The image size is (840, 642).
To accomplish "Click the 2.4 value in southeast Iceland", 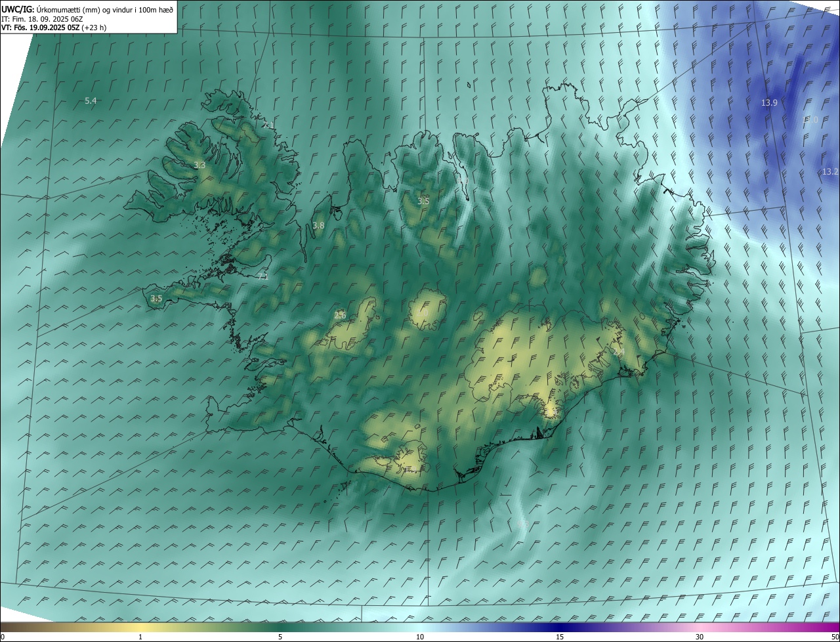I will pyautogui.click(x=618, y=353).
